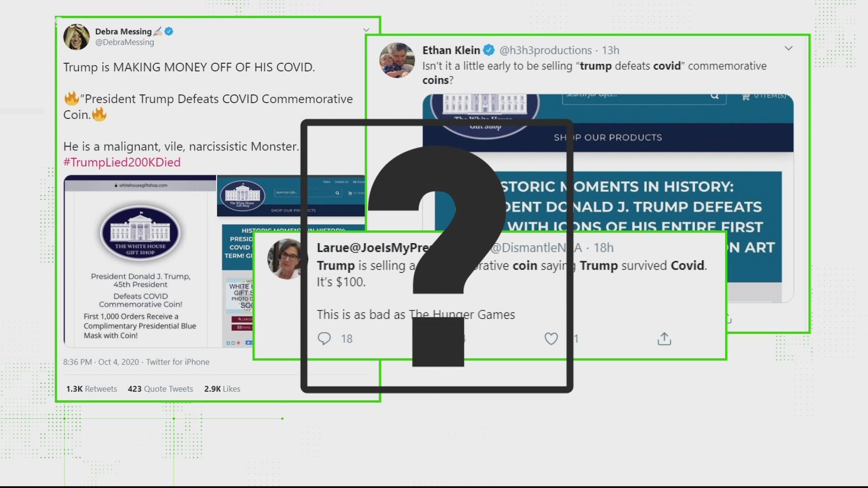868x488 pixels.
Task: View the 2.9K Likes list
Action: (222, 389)
